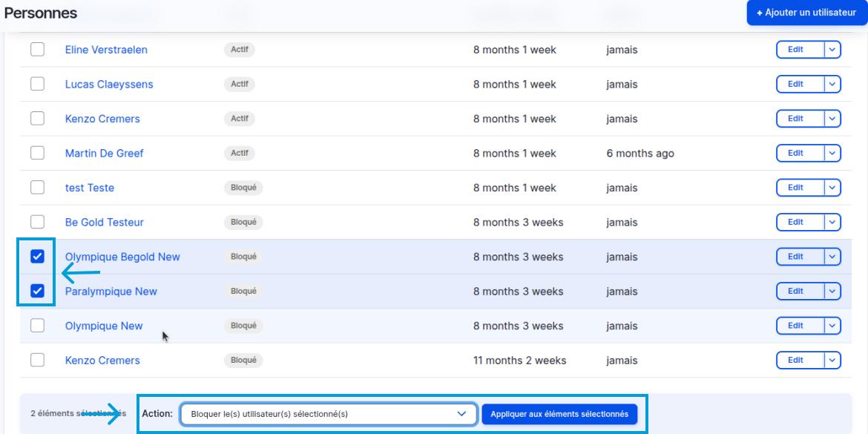Expand the Edit arrow for Martin De Greef
The width and height of the screenshot is (868, 434).
pyautogui.click(x=832, y=154)
